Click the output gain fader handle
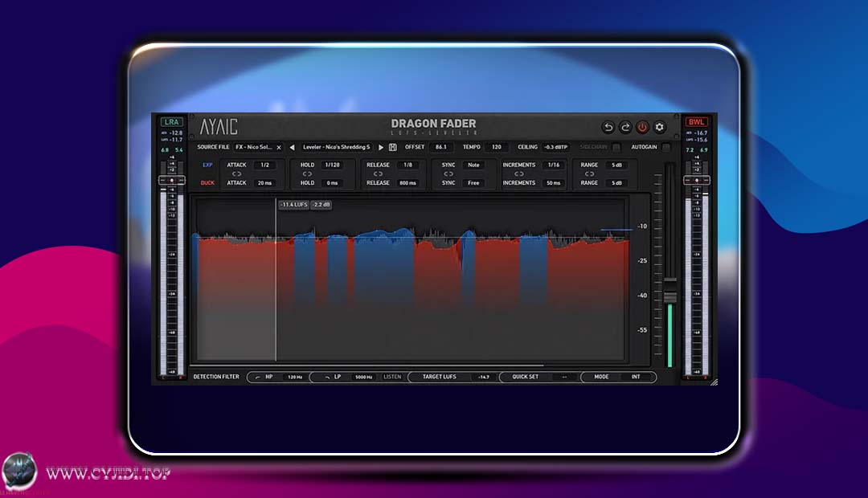This screenshot has height=498, width=868. point(670,291)
